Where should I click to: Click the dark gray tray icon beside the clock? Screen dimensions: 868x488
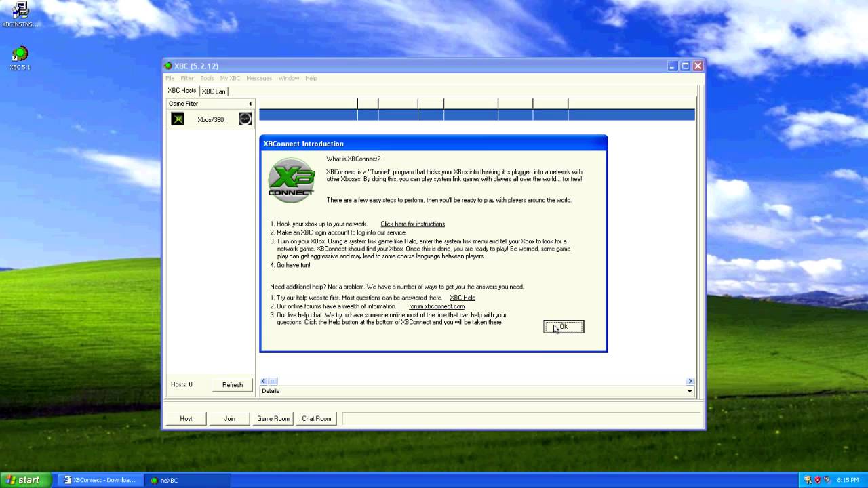pyautogui.click(x=827, y=480)
